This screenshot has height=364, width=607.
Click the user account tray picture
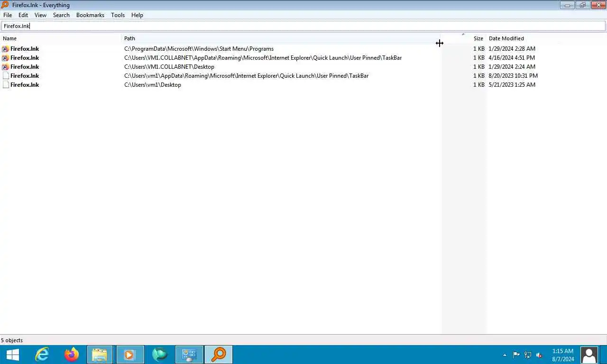(589, 355)
